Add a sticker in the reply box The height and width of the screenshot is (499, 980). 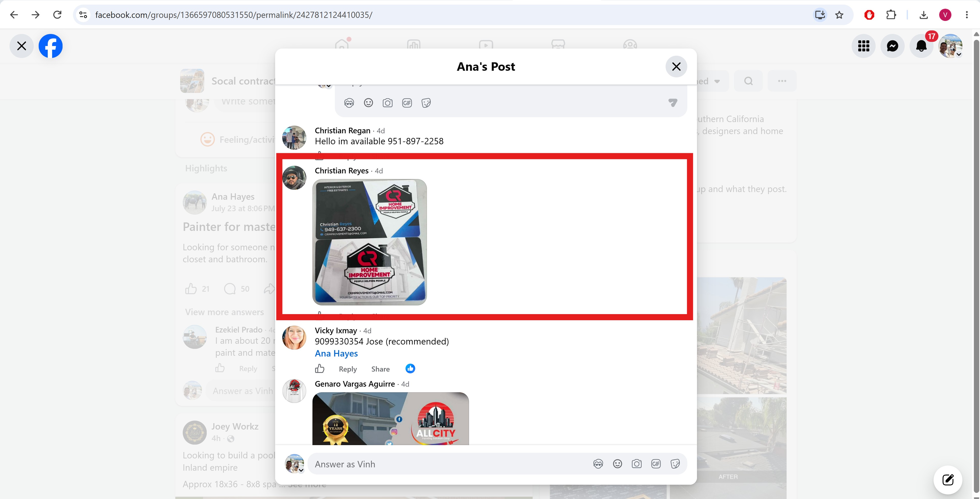[x=426, y=103]
